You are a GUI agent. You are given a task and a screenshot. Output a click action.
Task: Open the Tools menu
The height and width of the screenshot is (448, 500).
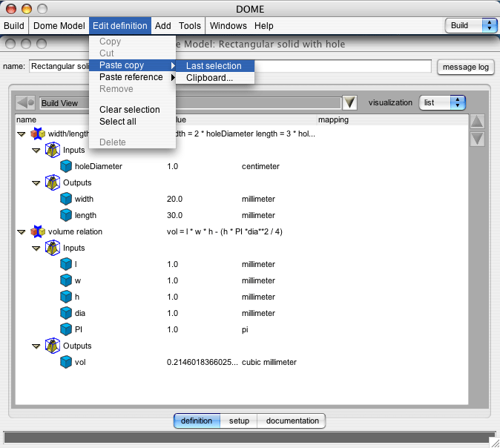point(190,25)
